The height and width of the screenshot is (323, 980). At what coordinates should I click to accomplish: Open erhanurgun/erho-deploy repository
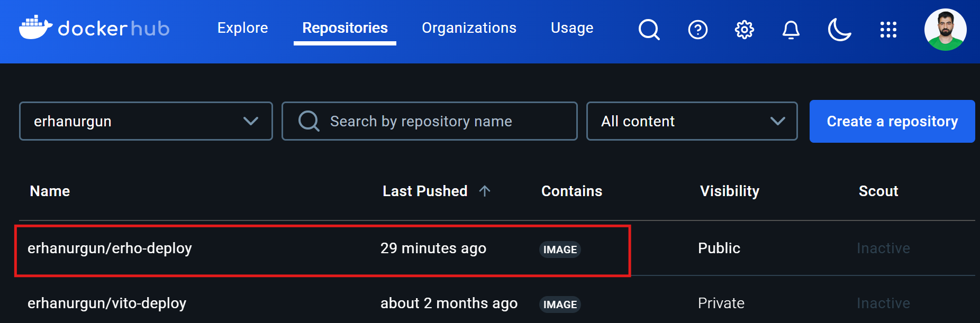pos(110,248)
